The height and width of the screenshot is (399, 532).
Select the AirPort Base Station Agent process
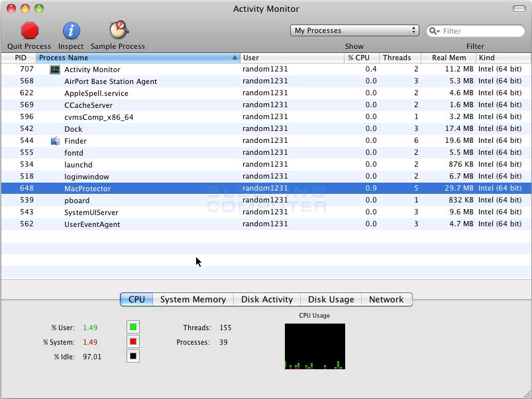pos(266,81)
